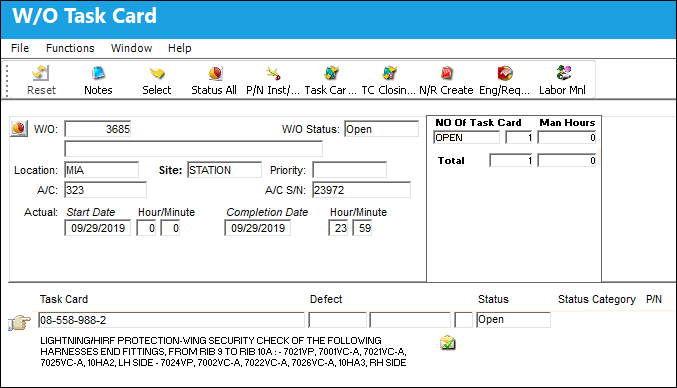Click the OPEN row Man Hours field
This screenshot has height=388, width=677.
(567, 138)
